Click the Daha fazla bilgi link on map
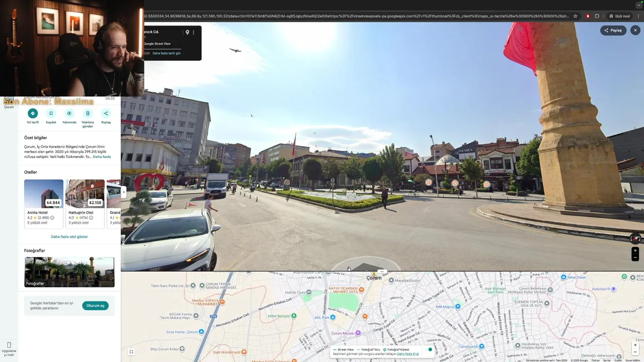 click(x=408, y=354)
